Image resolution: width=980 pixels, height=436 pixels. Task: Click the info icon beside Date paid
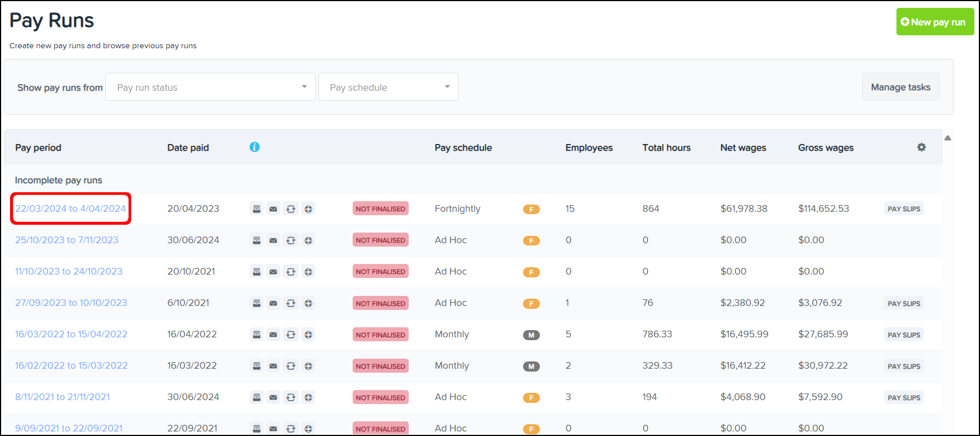255,147
